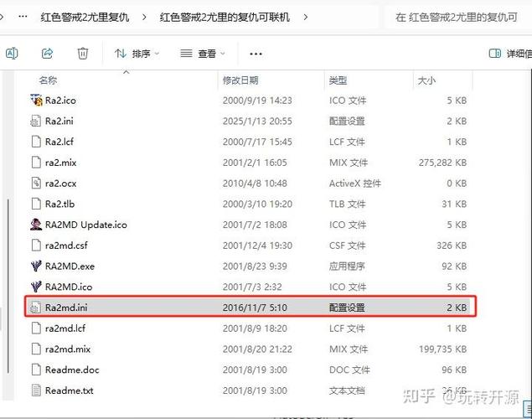Select Ra2.tlb file icon
Viewport: 532px width, 419px height.
36,204
